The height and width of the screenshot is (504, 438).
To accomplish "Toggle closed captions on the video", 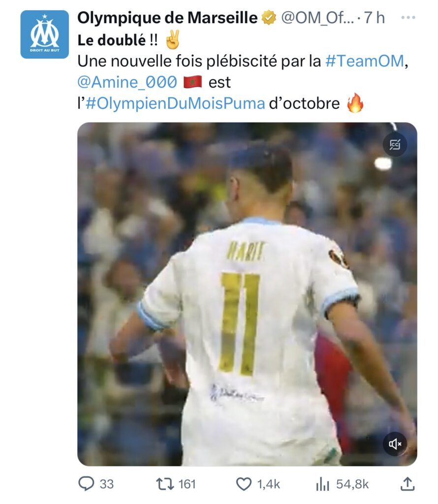I will [x=395, y=145].
